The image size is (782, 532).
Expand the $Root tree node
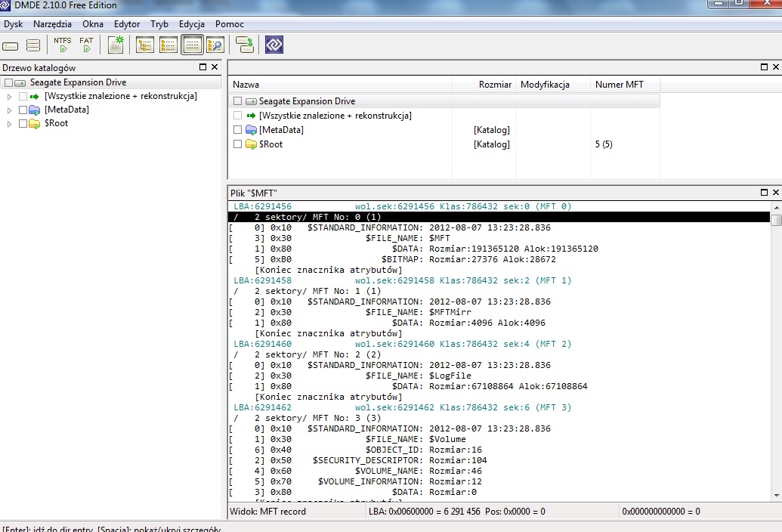coord(9,124)
